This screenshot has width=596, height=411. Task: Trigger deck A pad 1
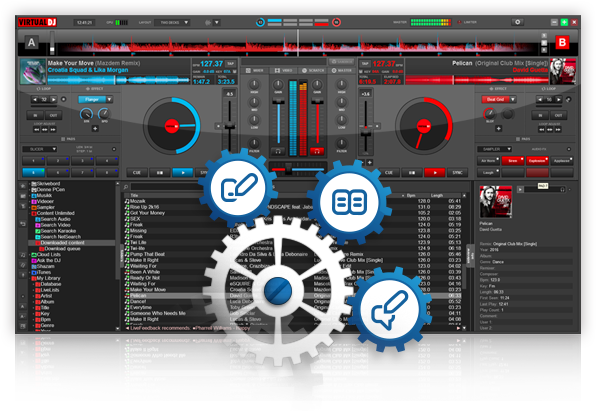33,161
